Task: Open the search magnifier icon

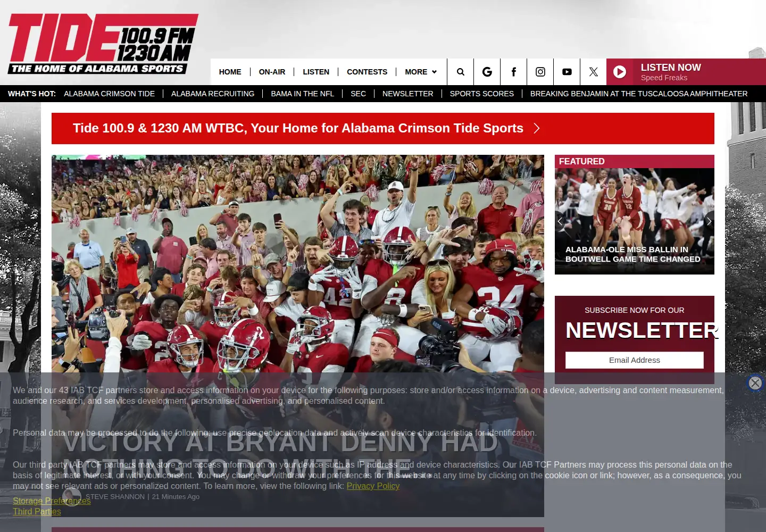Action: (x=461, y=72)
